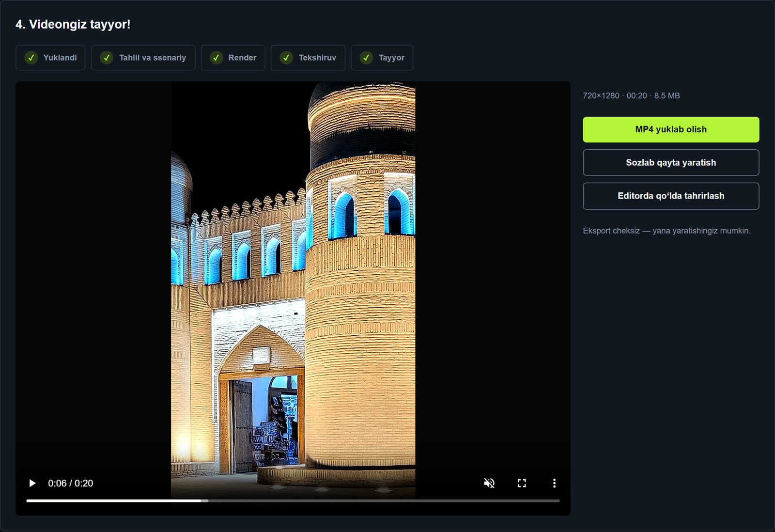Click Sozlab qayta yaratish button
The image size is (775, 532).
[x=671, y=162]
